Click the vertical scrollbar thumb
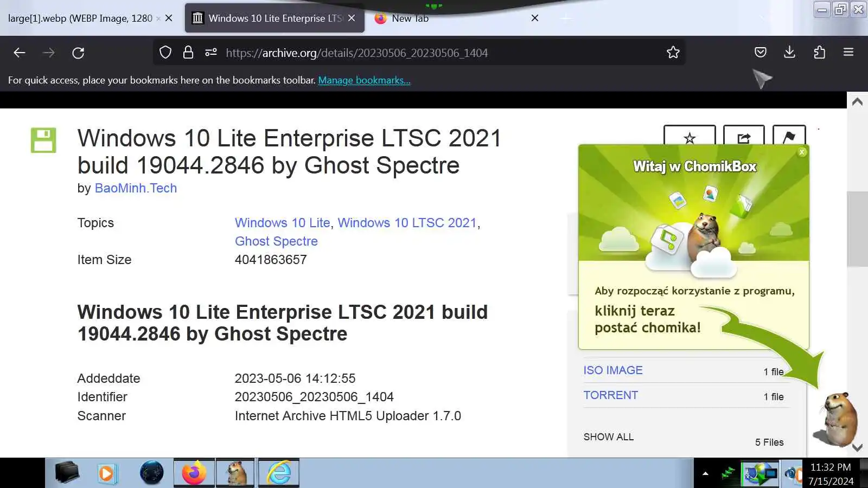 (x=857, y=229)
